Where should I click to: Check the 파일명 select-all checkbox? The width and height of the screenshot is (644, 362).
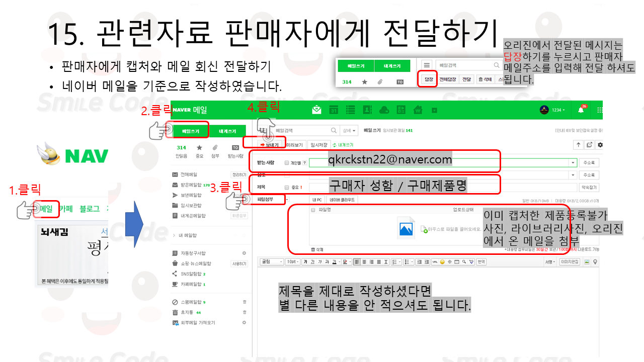(x=313, y=210)
